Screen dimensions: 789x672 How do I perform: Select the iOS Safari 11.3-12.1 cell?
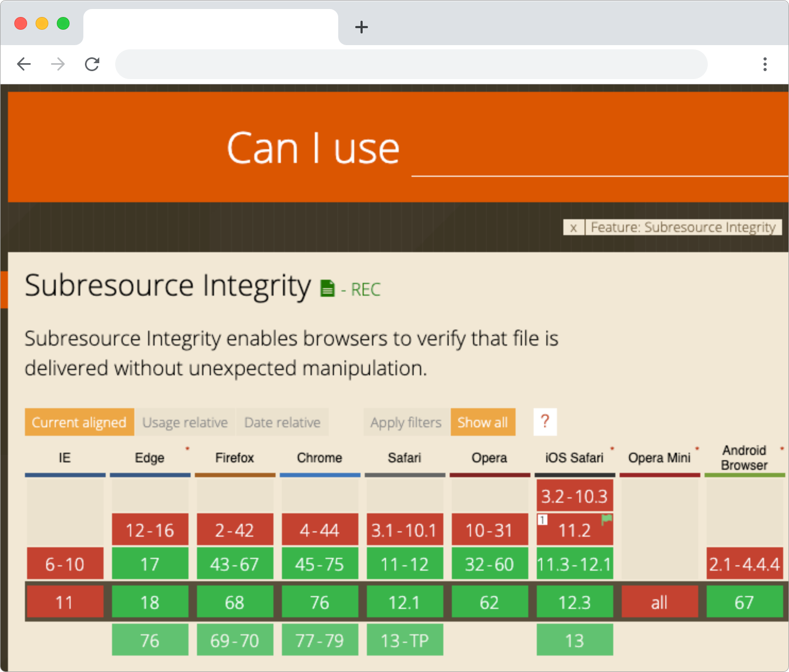pyautogui.click(x=574, y=564)
